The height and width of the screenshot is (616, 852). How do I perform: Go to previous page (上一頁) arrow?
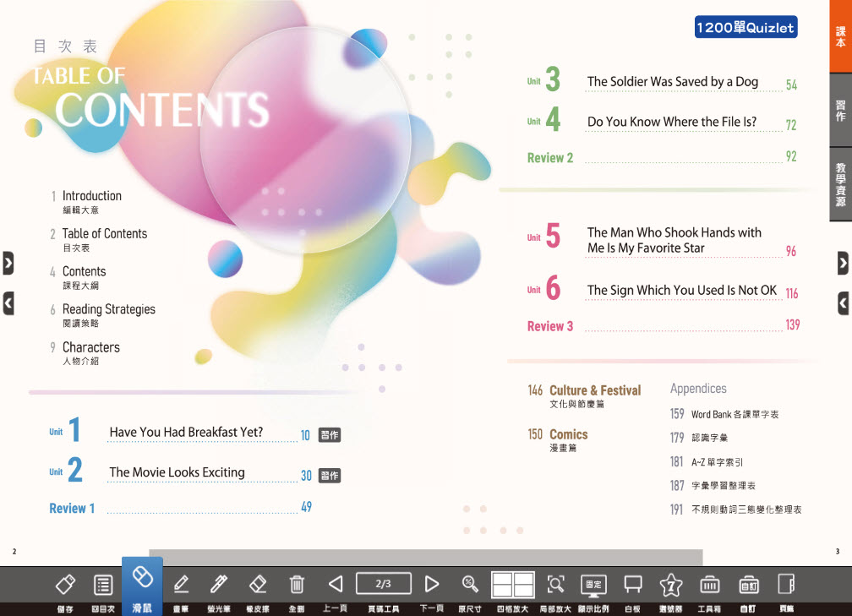pos(336,584)
